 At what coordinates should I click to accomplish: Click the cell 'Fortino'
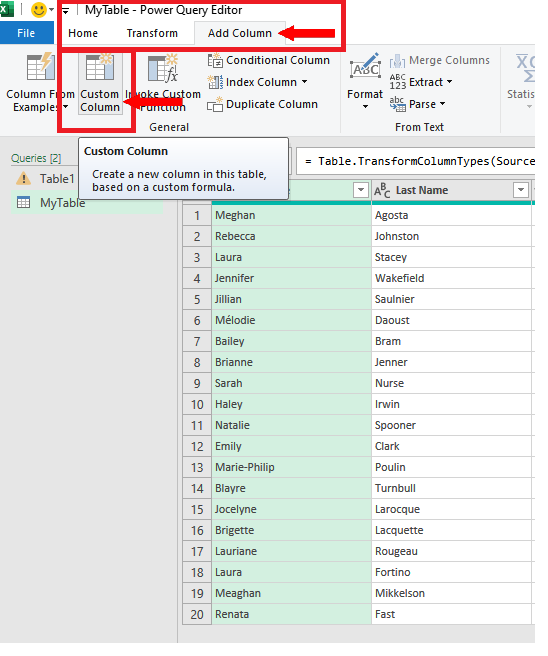(452, 572)
